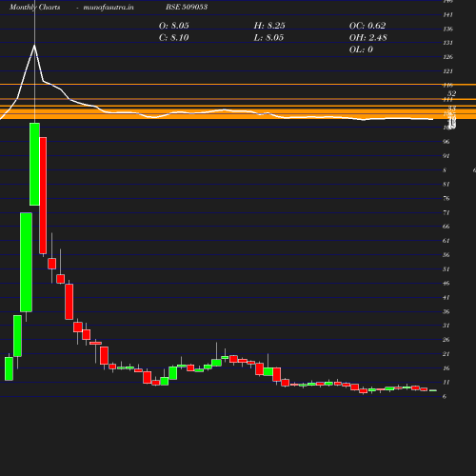Click the 121 price axis label
Screen dimensions: 476x476
pos(447,71)
